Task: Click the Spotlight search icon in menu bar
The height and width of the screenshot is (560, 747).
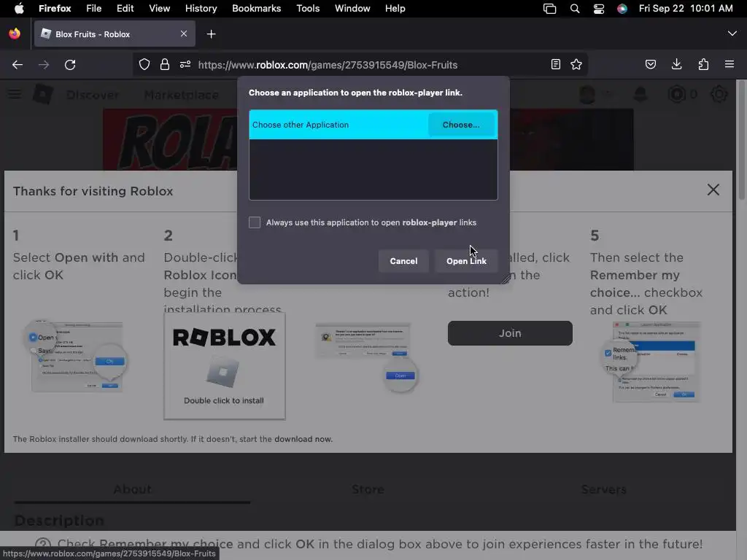Action: 575,9
